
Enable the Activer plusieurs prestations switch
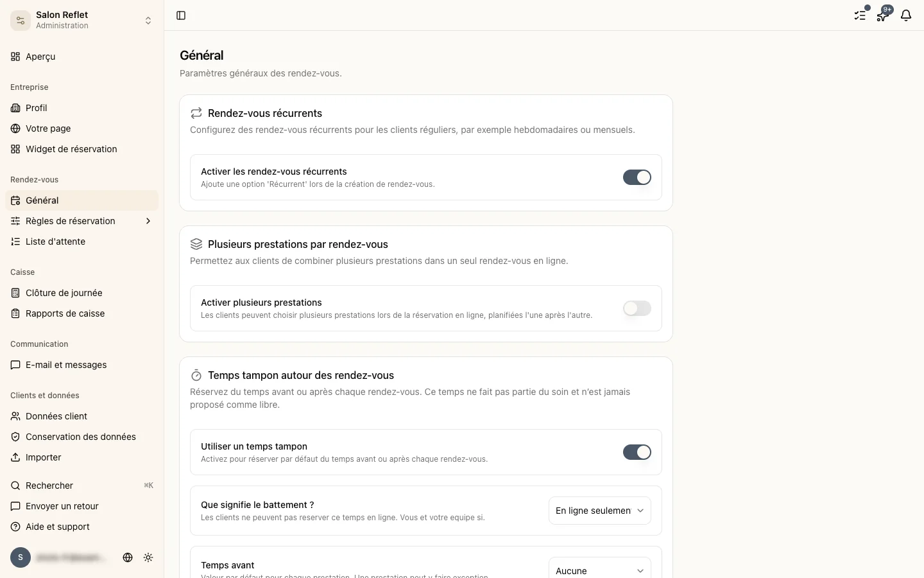tap(637, 308)
